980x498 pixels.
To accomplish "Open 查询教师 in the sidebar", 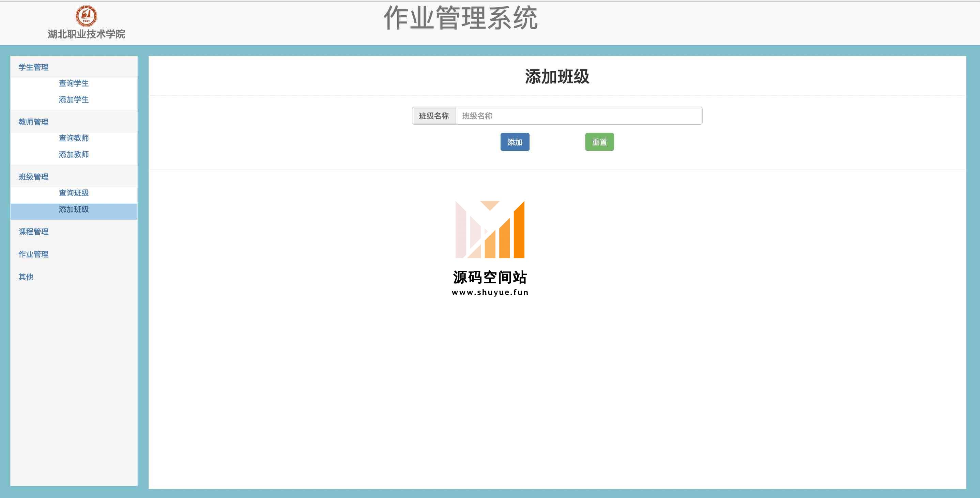I will tap(74, 138).
